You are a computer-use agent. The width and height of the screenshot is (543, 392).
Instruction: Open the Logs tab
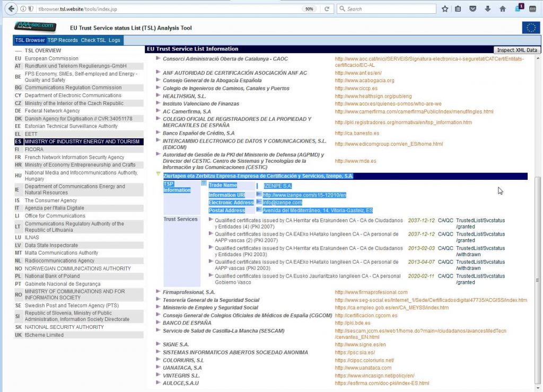click(x=113, y=40)
